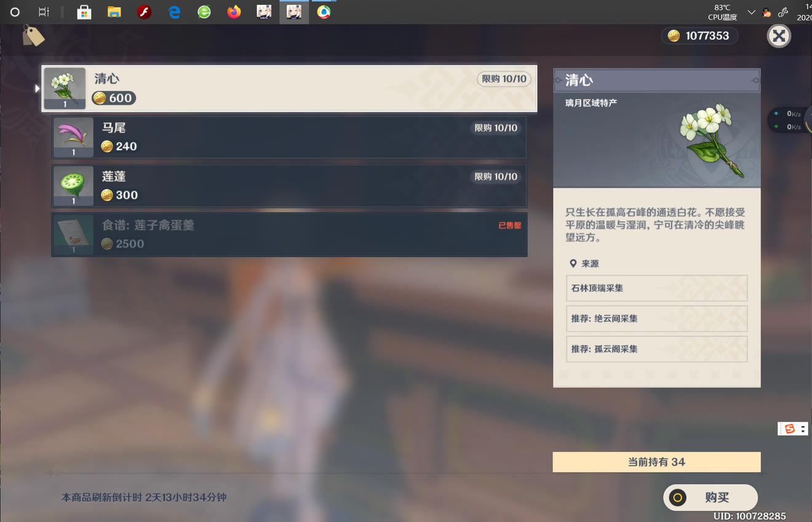Screen dimensions: 812x522
Task: Open recommended source 绝云间采集
Action: pos(656,318)
